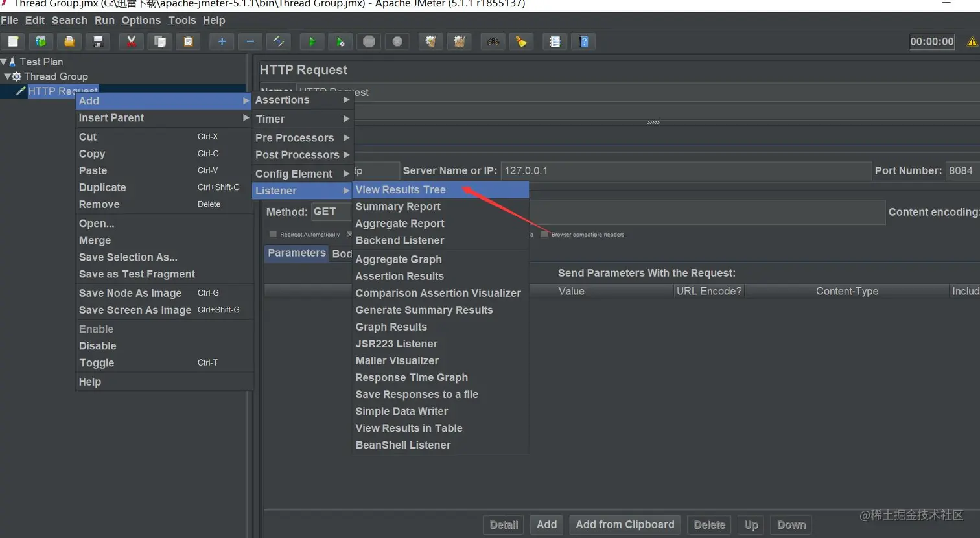This screenshot has height=538, width=980.
Task: Start the test with the green play icon
Action: coord(312,41)
